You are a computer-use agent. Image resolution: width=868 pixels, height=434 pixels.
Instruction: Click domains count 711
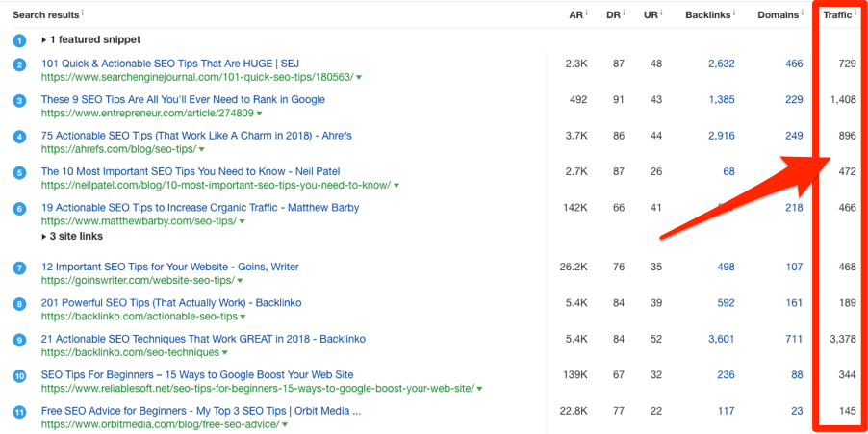coord(794,340)
